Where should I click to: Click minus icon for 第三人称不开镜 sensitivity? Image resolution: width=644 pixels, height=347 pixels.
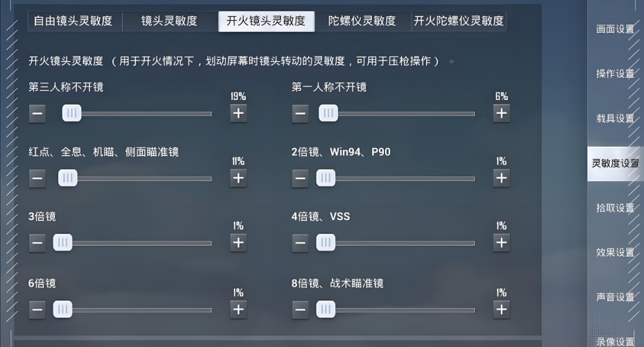point(37,113)
